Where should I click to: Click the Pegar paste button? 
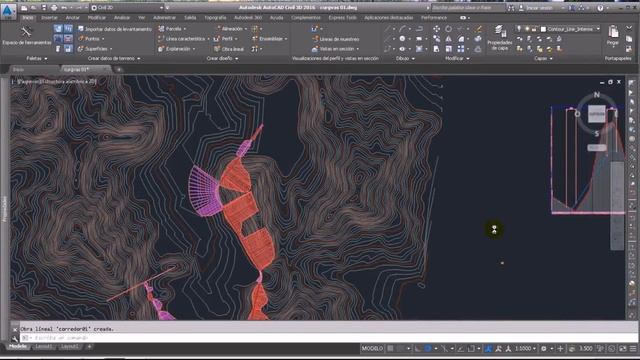[x=613, y=35]
